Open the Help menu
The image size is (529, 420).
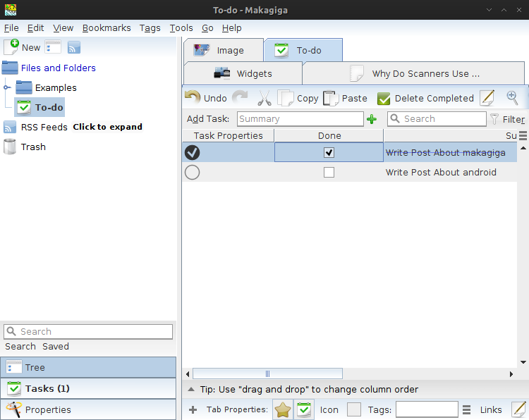[232, 28]
